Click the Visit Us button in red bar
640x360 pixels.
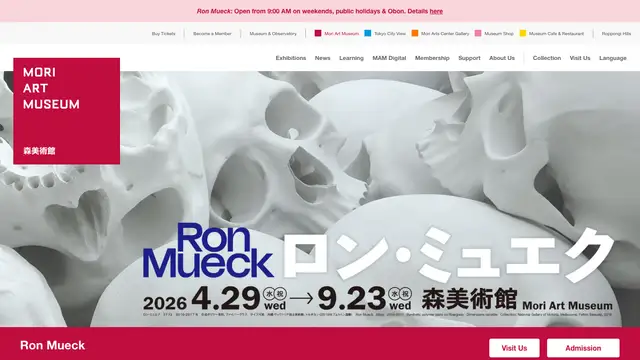pos(514,348)
